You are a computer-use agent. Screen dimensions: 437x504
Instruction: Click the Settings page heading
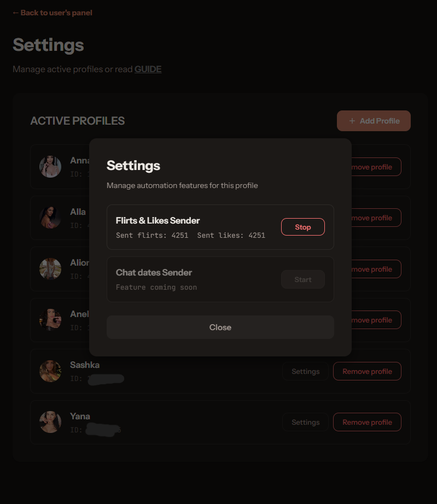(48, 45)
